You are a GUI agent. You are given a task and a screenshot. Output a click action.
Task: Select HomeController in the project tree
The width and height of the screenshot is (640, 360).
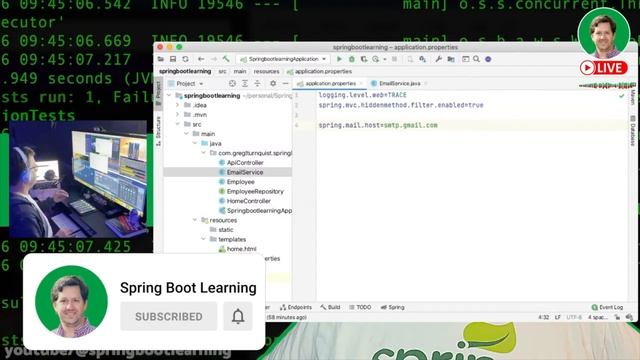pos(249,201)
